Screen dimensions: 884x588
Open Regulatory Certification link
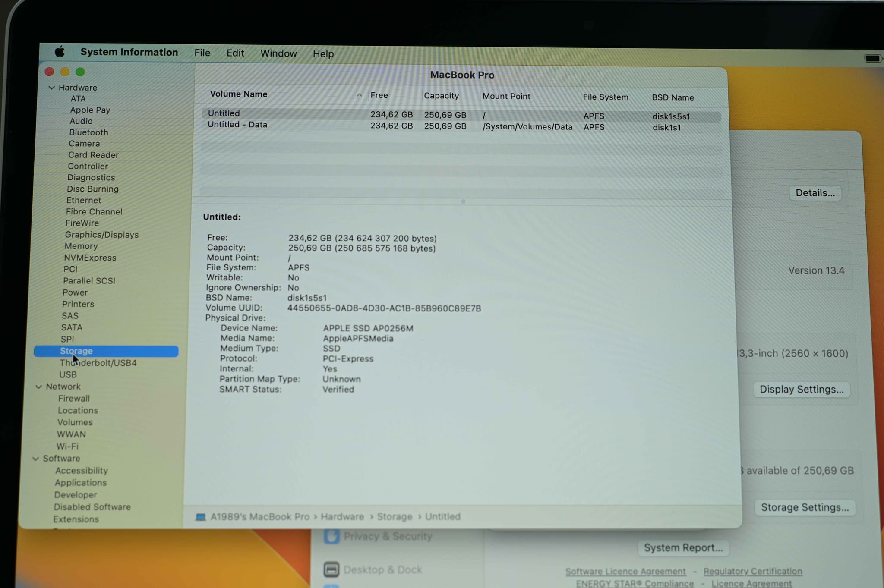coord(753,571)
